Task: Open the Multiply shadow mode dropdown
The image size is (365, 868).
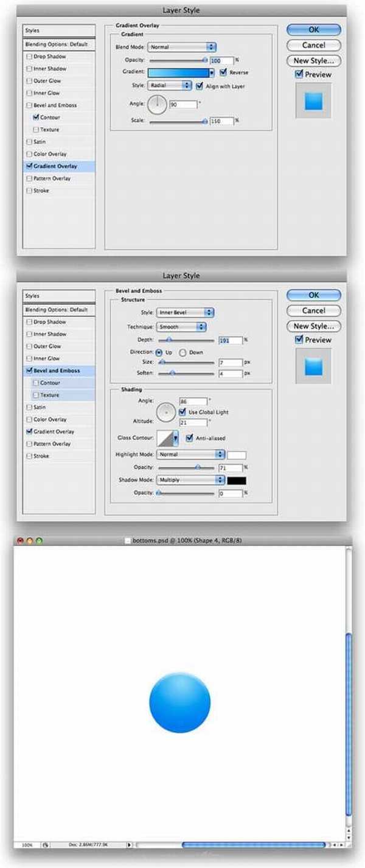Action: click(190, 480)
